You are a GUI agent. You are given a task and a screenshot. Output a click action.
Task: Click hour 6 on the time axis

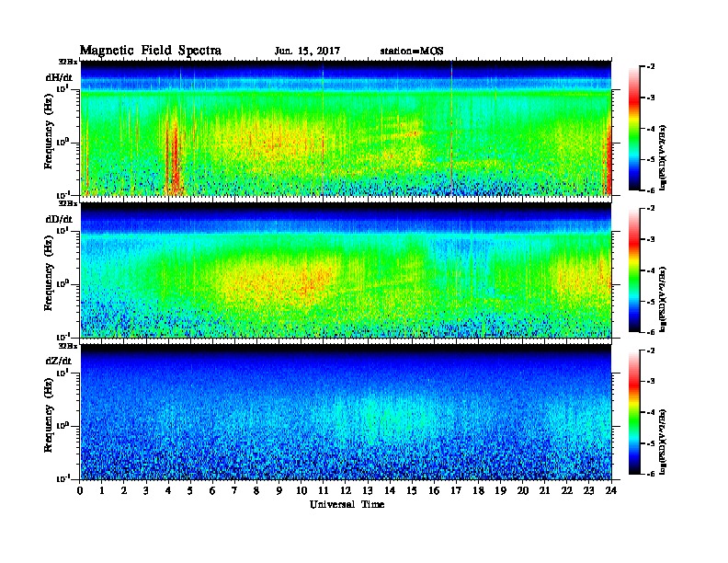click(212, 491)
